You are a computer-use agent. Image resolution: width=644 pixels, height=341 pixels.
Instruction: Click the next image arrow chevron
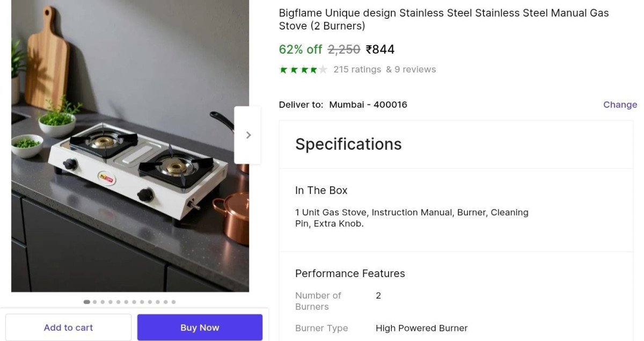[248, 135]
